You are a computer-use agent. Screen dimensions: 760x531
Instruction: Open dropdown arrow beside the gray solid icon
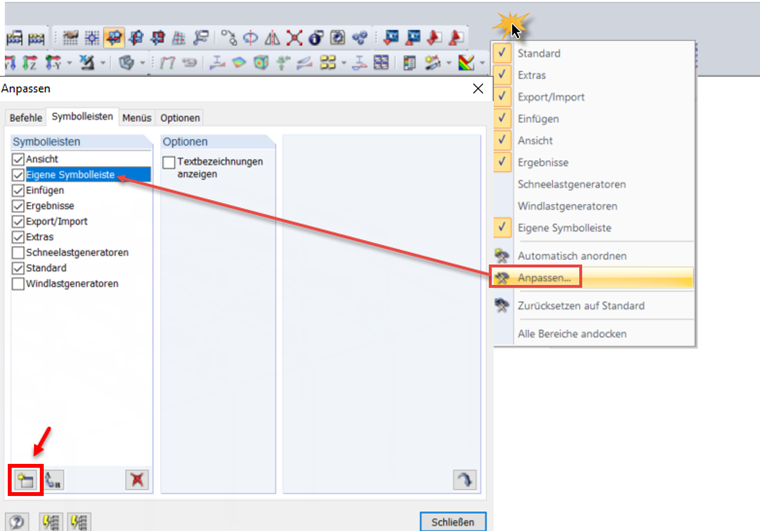(142, 62)
